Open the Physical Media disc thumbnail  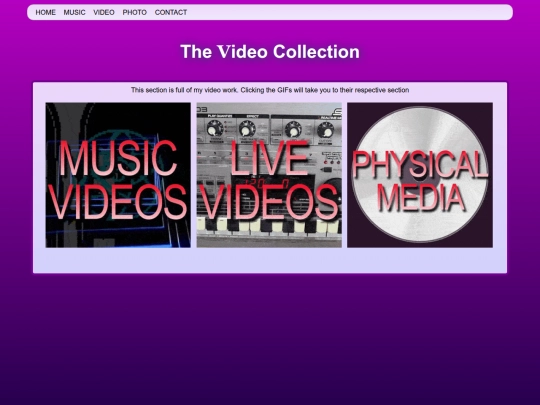pos(420,175)
